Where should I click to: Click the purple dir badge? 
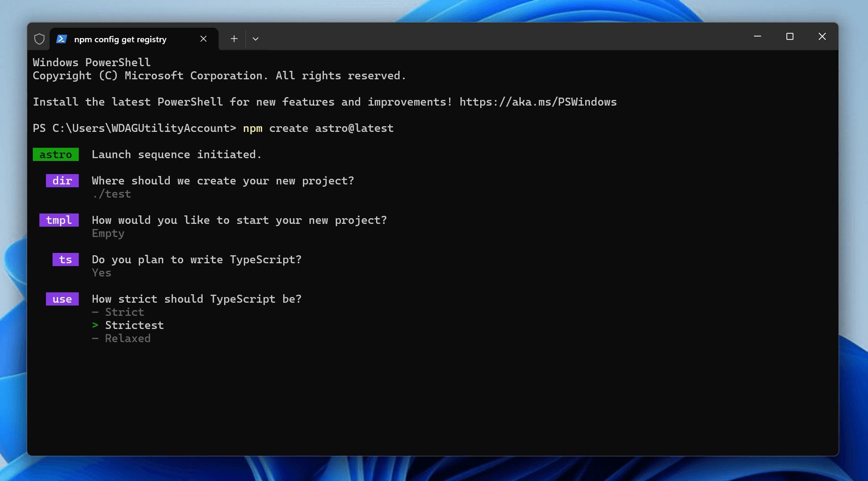(62, 181)
